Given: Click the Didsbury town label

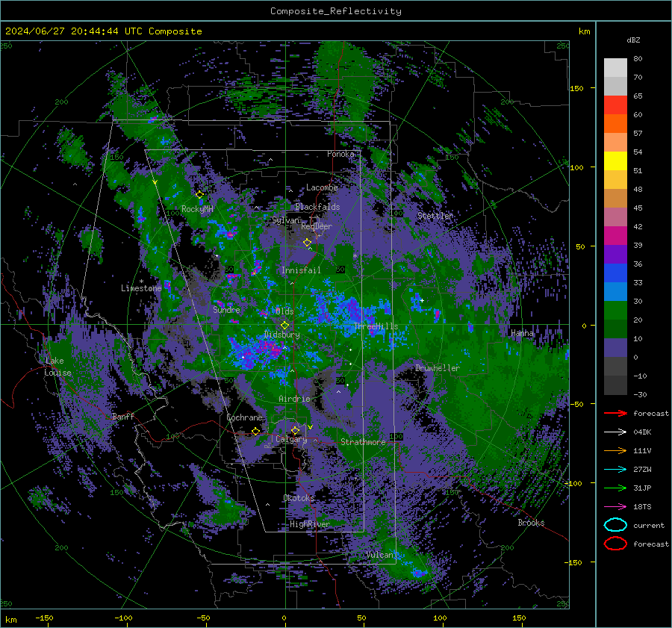Looking at the screenshot, I should tap(281, 335).
